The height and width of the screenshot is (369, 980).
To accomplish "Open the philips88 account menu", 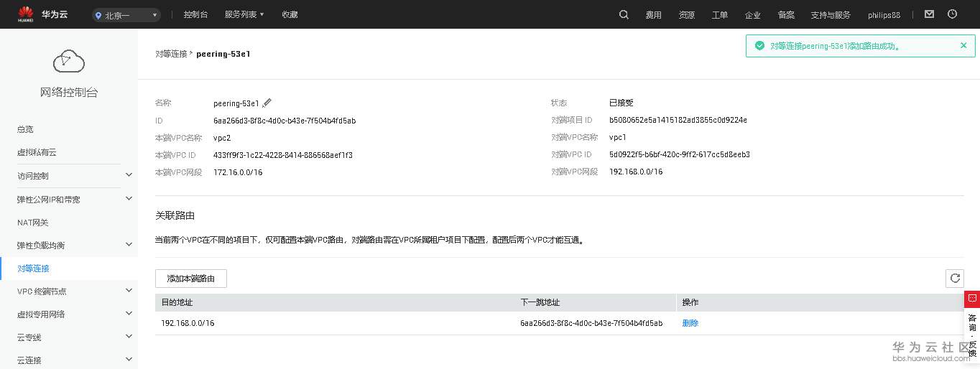I will pyautogui.click(x=884, y=15).
